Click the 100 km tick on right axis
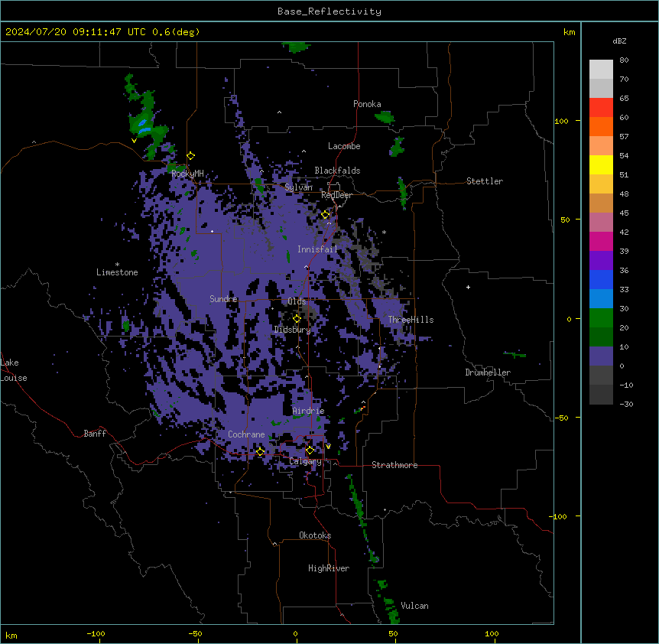 (561, 121)
